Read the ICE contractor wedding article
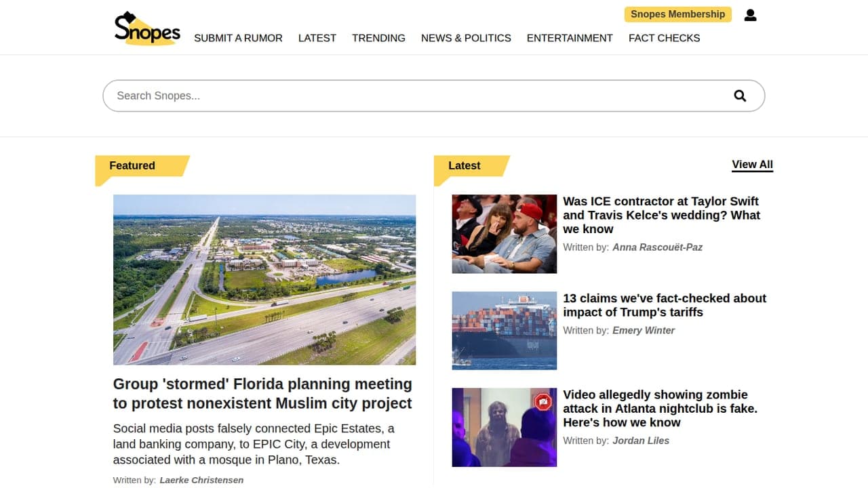 (x=661, y=215)
